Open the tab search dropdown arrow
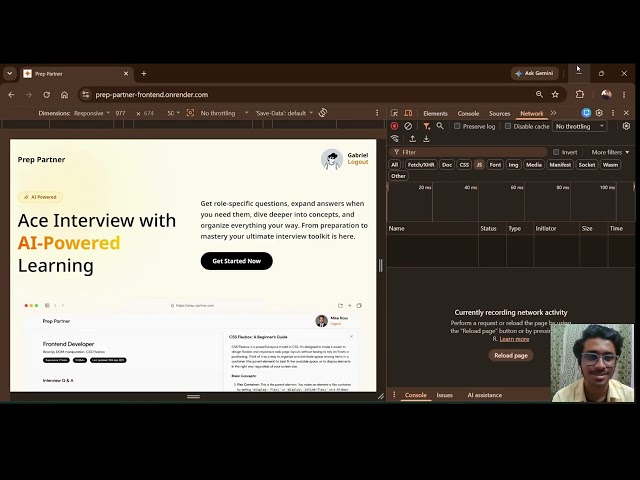Viewport: 640px width, 480px height. 9,73
